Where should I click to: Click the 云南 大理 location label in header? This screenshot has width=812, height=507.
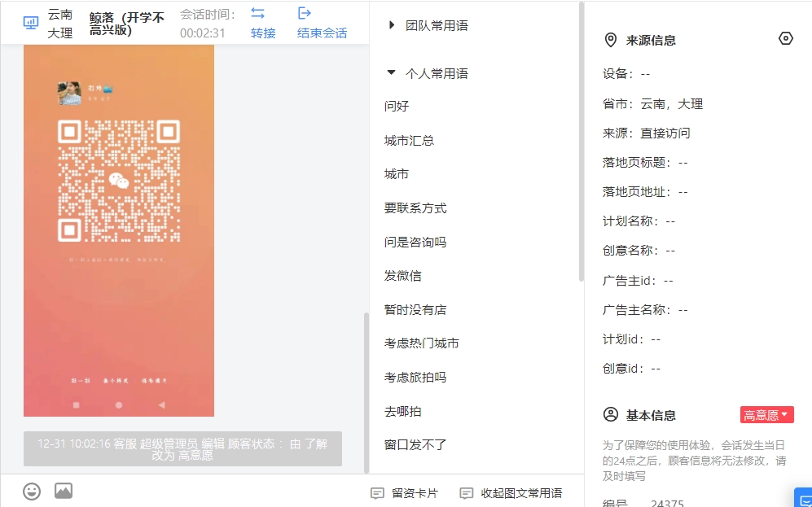coord(60,24)
